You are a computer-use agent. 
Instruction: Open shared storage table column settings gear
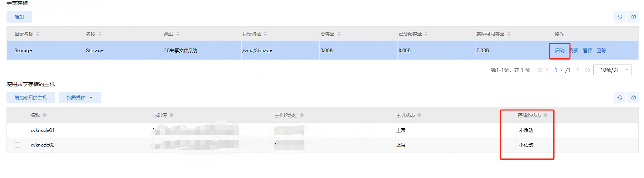tap(634, 17)
